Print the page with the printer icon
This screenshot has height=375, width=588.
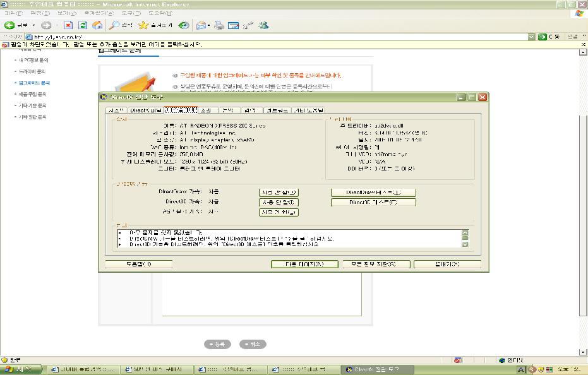point(219,25)
